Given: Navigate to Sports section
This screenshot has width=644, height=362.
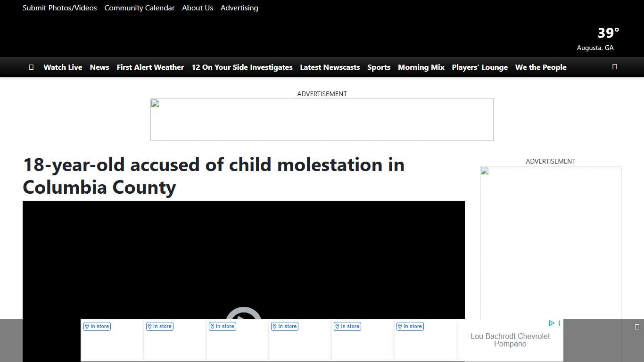Looking at the screenshot, I should click(x=379, y=67).
